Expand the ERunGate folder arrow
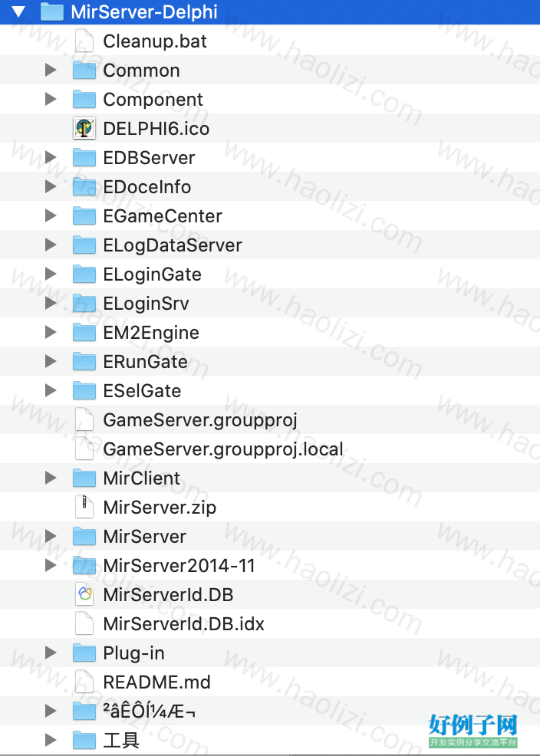This screenshot has width=540, height=756. pos(51,361)
